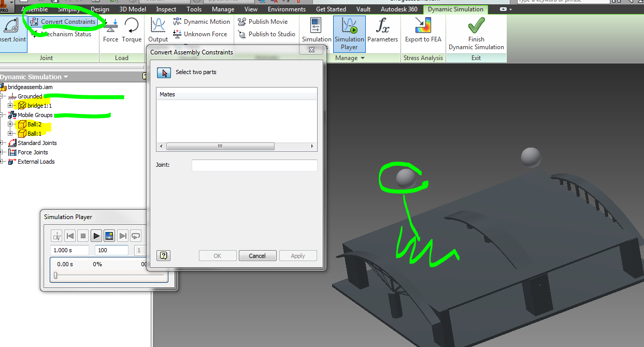Select bridgeassemb.iam in the browser
644x347 pixels.
click(x=30, y=87)
